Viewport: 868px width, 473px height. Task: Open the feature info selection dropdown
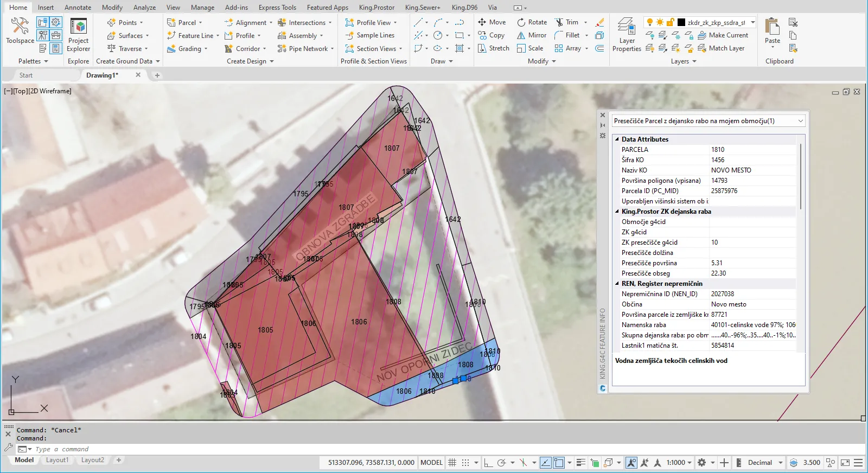(800, 121)
